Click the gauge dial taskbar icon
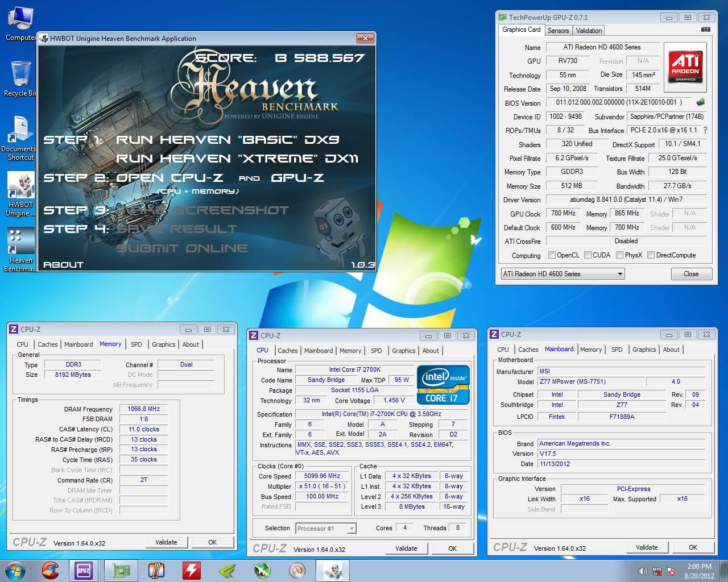This screenshot has height=582, width=728. (x=297, y=571)
